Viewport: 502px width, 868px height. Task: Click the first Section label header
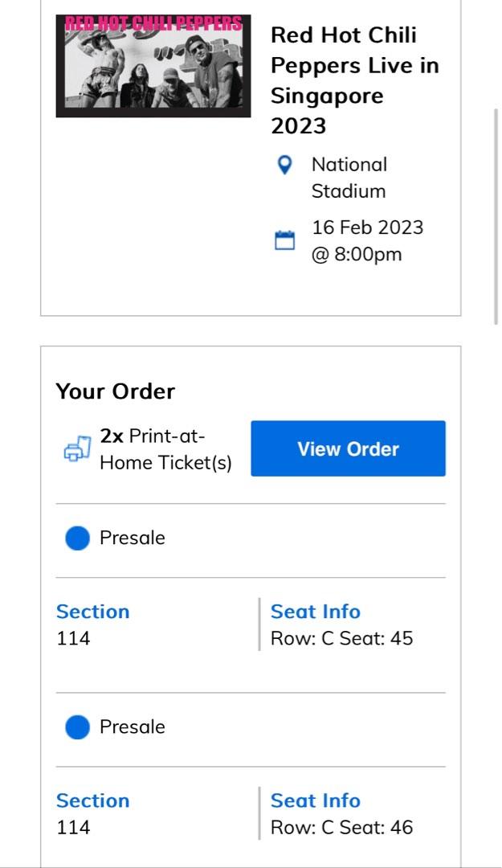click(93, 612)
